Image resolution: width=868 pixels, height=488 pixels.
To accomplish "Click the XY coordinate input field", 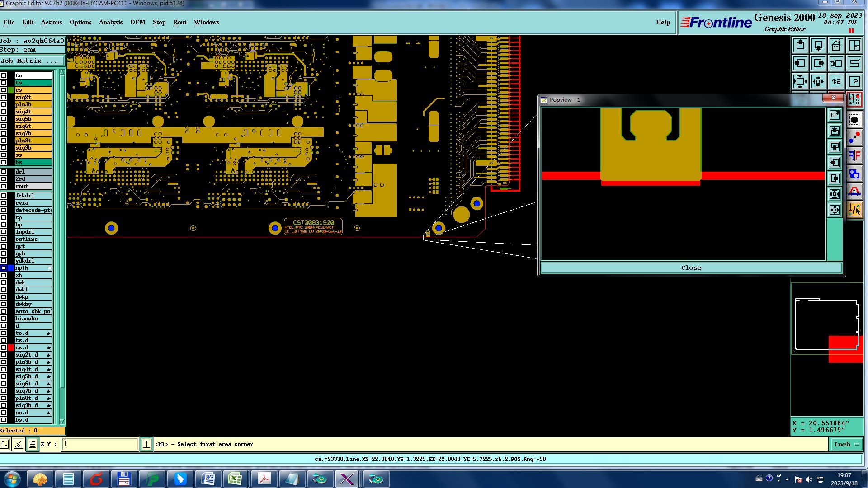I will 100,445.
